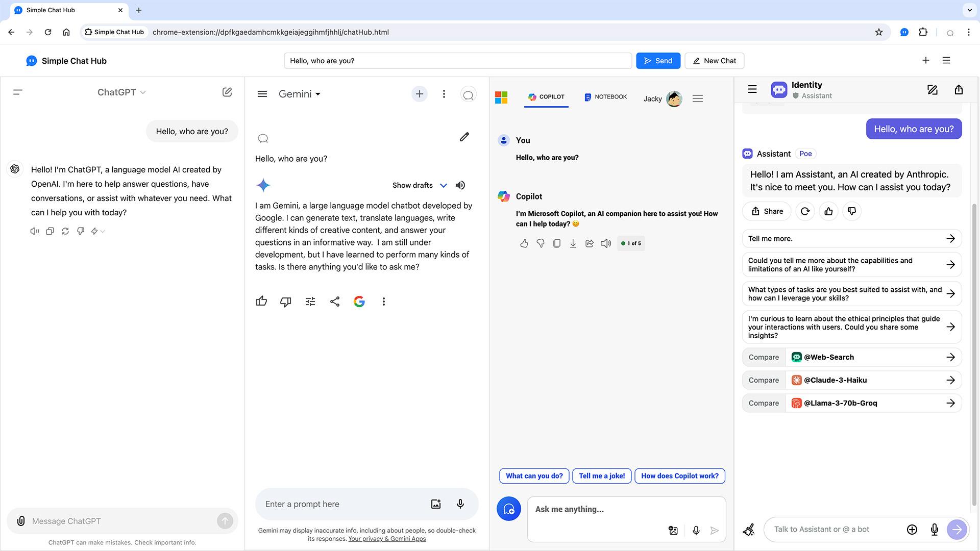Expand Copilot response 1 of 5 navigation
This screenshot has height=551, width=980.
[631, 243]
